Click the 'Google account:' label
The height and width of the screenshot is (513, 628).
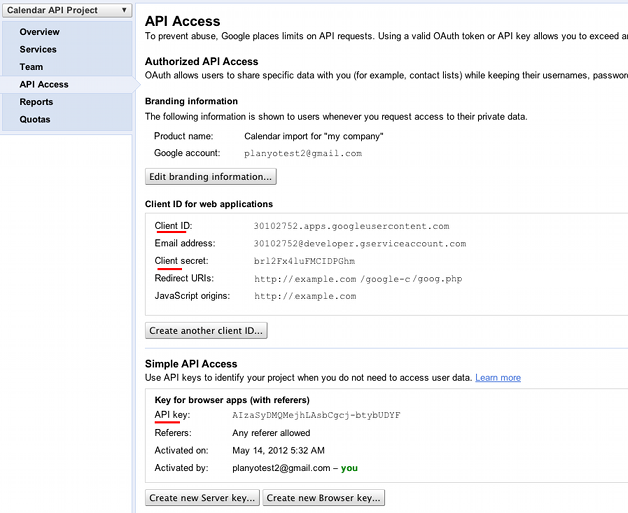click(187, 153)
